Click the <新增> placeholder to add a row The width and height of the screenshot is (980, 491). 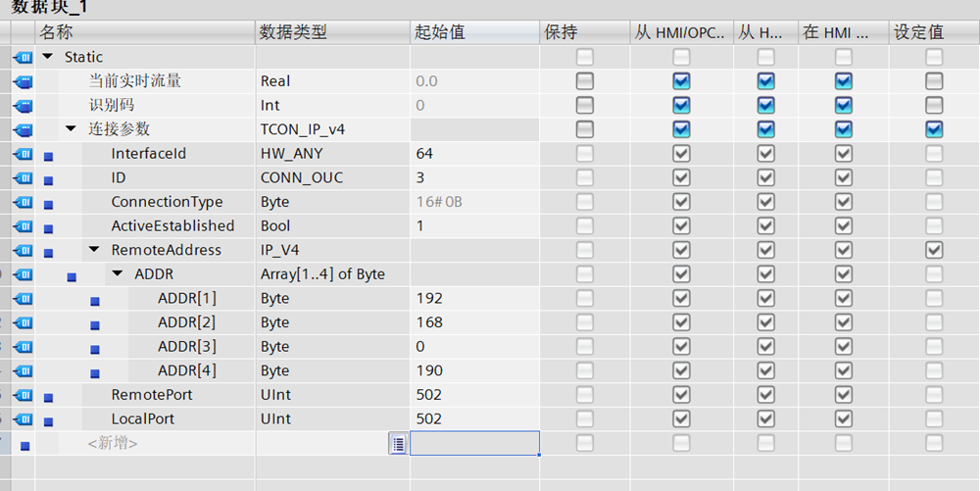(113, 444)
